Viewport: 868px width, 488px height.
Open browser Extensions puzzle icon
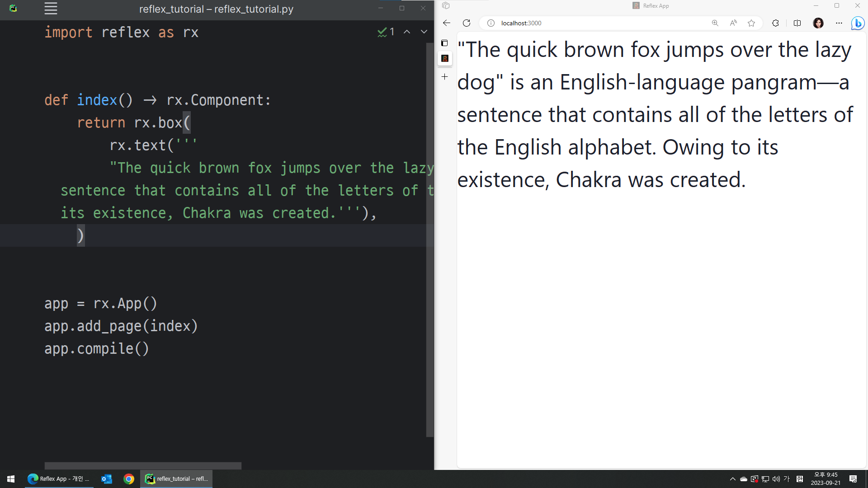coord(775,23)
